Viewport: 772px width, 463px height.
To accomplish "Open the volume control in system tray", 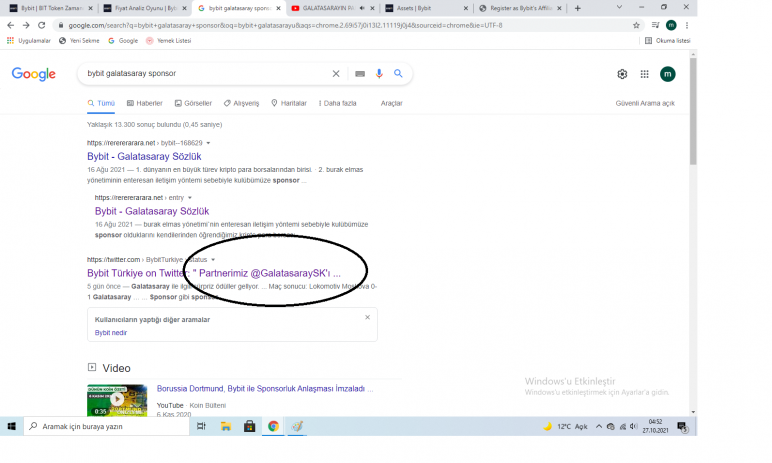I will [634, 427].
